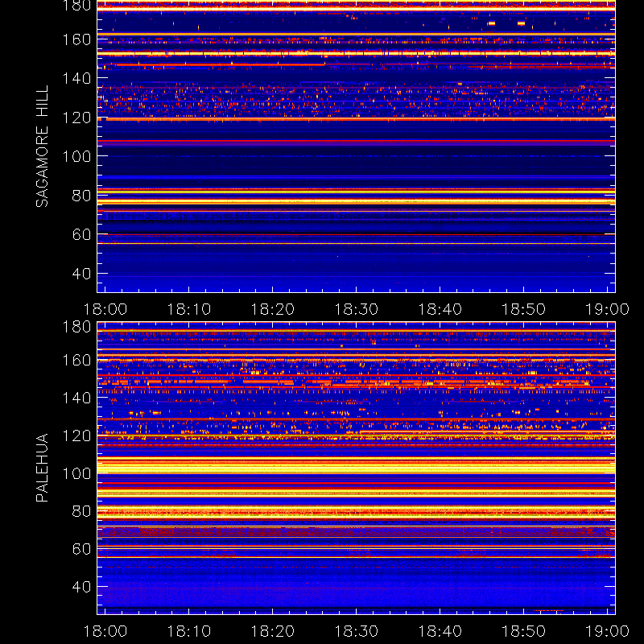Screen dimensions: 644x644
Task: Click 18:40 under the Palehua plot
Action: (x=440, y=631)
